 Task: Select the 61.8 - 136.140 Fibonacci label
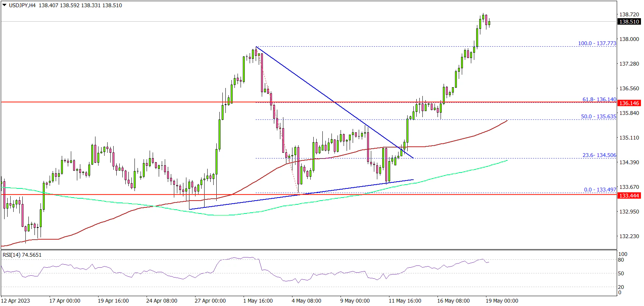pyautogui.click(x=599, y=99)
